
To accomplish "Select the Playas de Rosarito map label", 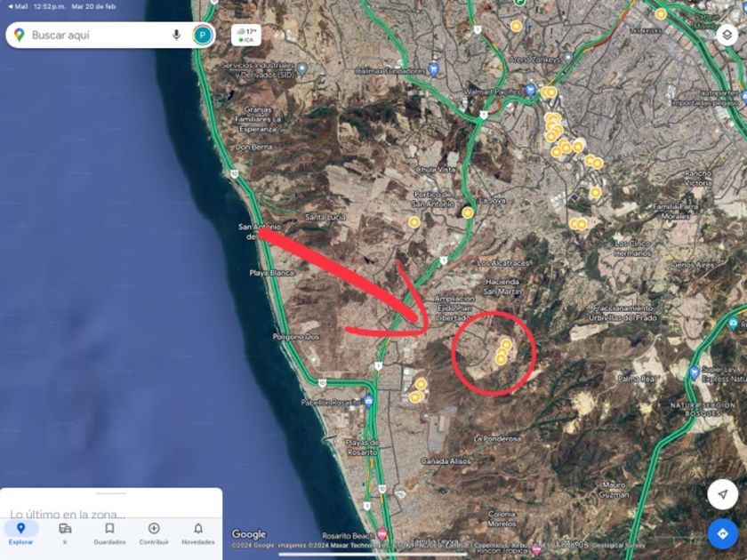I will click(x=362, y=447).
